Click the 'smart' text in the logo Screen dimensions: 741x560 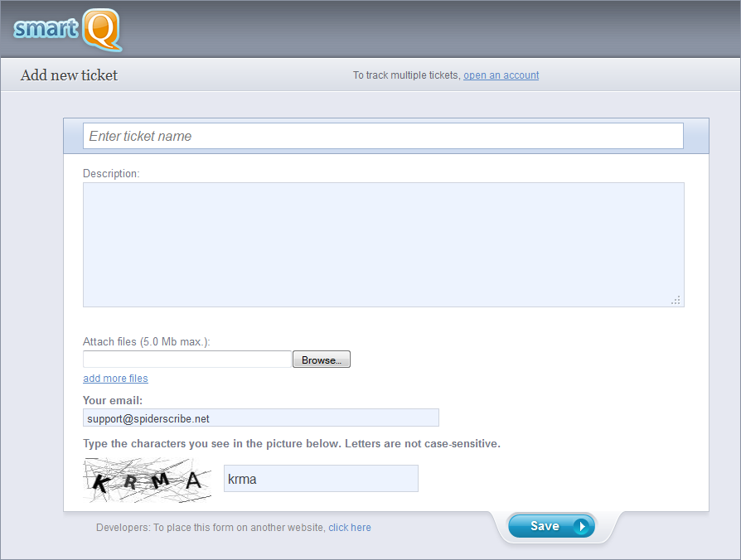coord(46,28)
